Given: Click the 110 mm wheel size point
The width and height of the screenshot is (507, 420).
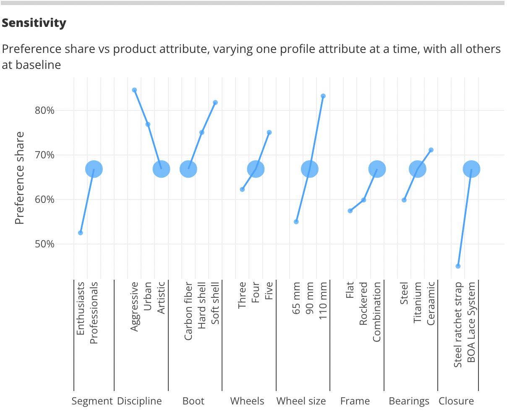Looking at the screenshot, I should click(x=323, y=96).
